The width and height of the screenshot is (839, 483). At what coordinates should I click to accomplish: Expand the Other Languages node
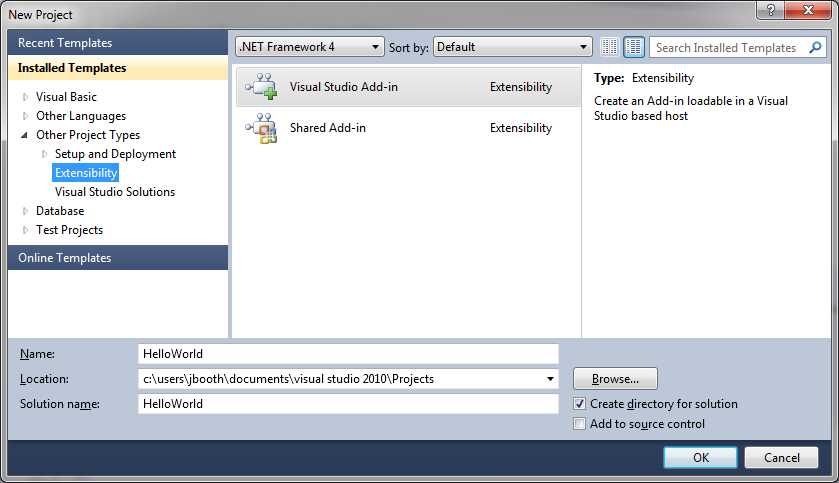pyautogui.click(x=25, y=116)
